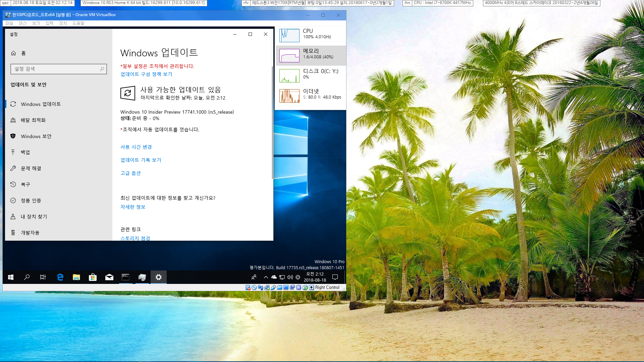Open VirtualBox 장치 menu
This screenshot has height=362, width=644.
pyautogui.click(x=63, y=23)
